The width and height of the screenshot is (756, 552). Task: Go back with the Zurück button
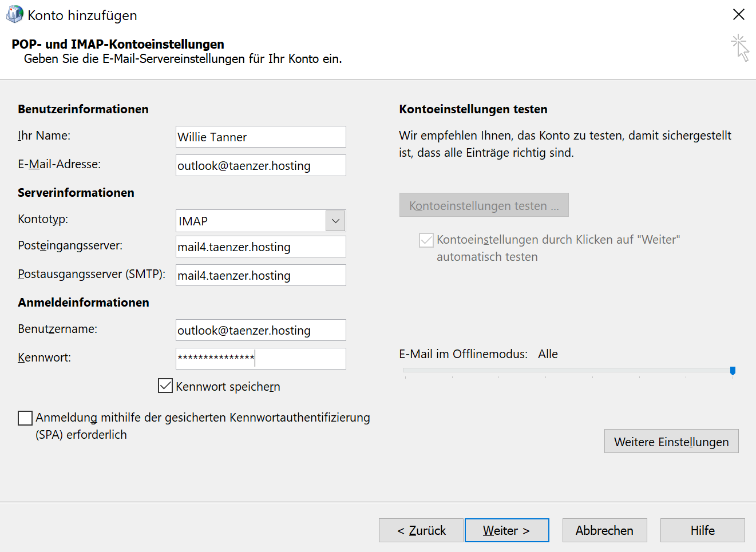click(x=421, y=530)
